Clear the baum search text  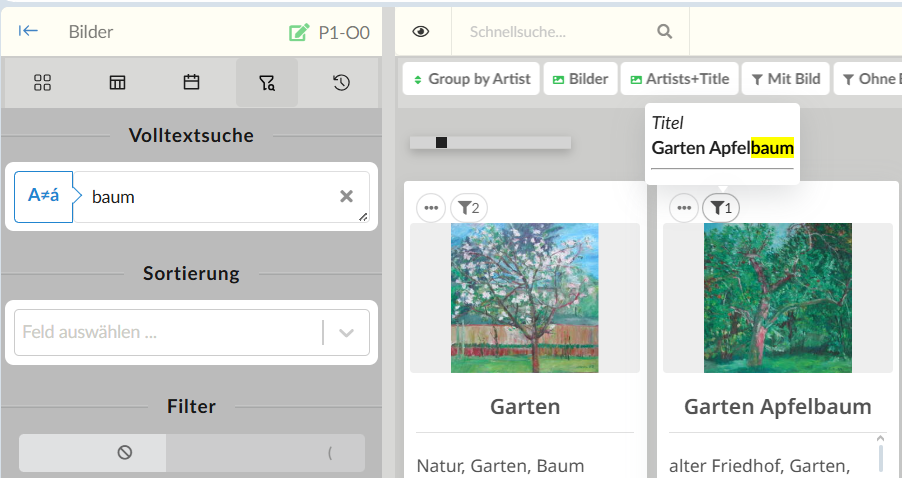(x=346, y=196)
